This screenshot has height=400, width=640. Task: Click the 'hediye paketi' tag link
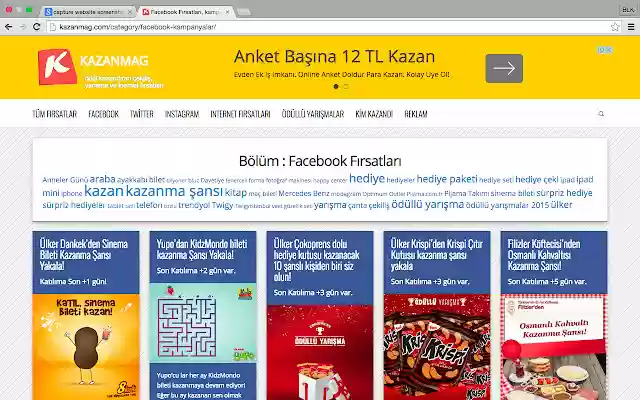point(447,179)
